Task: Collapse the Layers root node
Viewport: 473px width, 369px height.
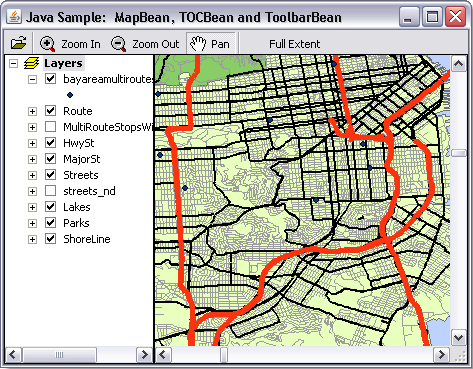Action: tap(13, 63)
